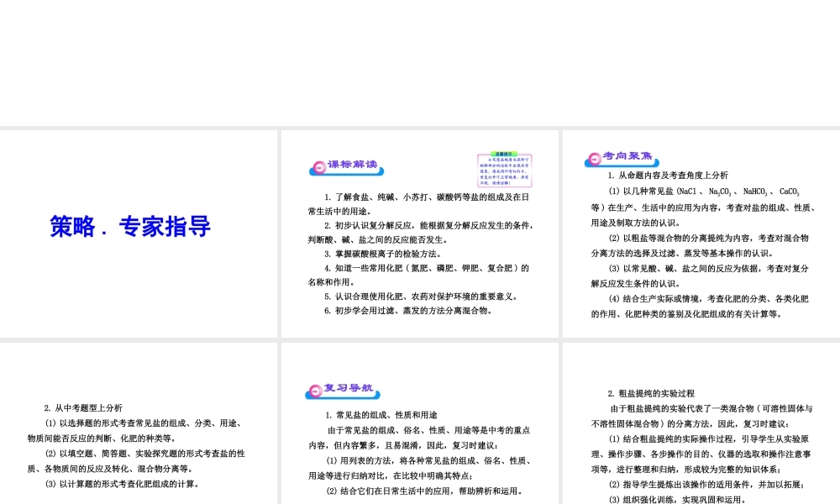
Task: Click line '3. 掌握碳酸根离子的检验方法。'
Action: 383,254
